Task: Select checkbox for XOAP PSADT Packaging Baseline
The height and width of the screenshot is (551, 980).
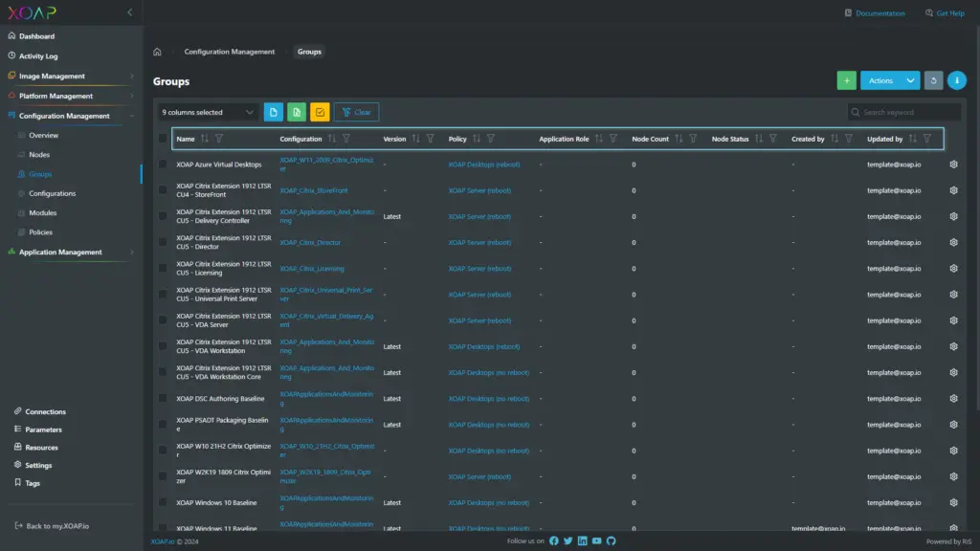Action: 163,424
